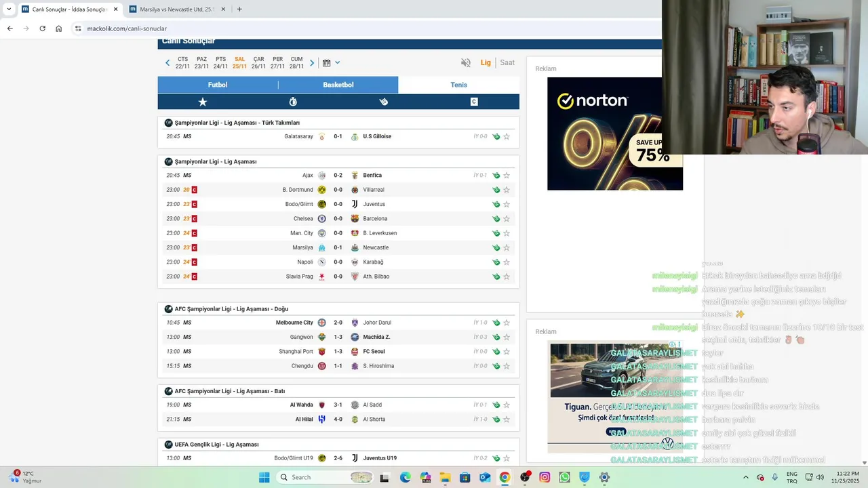This screenshot has width=868, height=488.
Task: Open İddaa odds icon for Man. City match
Action: 496,233
